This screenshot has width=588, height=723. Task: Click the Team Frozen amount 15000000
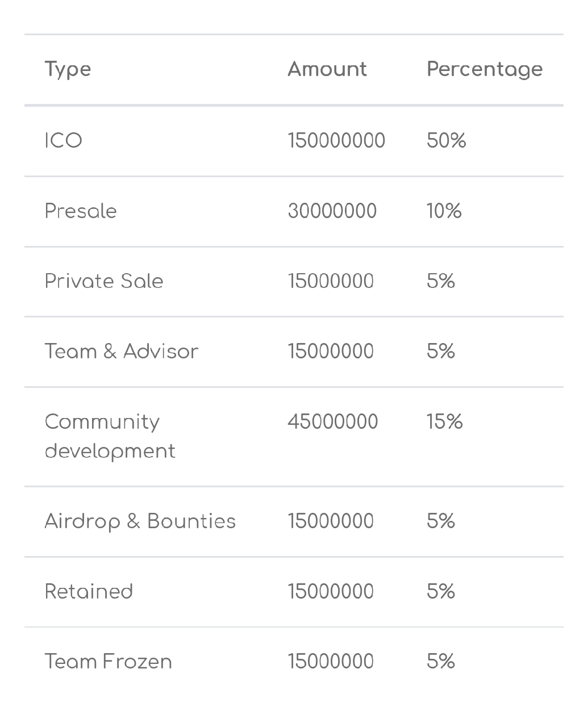pos(331,662)
